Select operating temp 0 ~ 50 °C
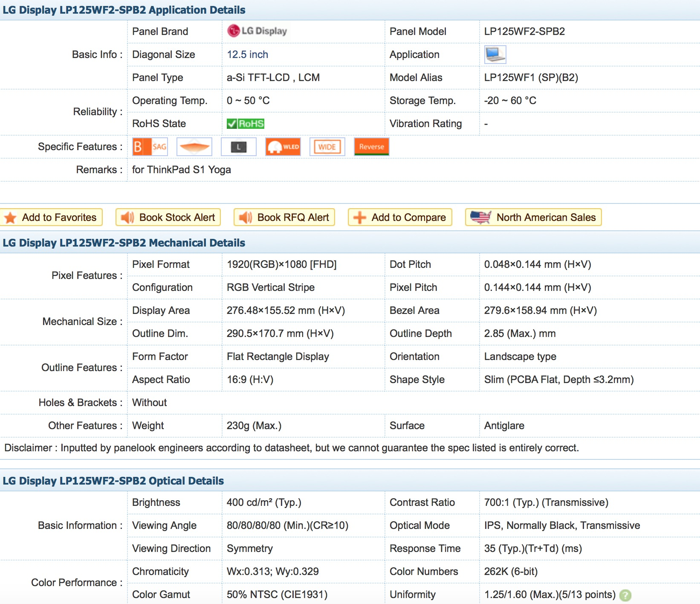The width and height of the screenshot is (700, 604). click(248, 101)
